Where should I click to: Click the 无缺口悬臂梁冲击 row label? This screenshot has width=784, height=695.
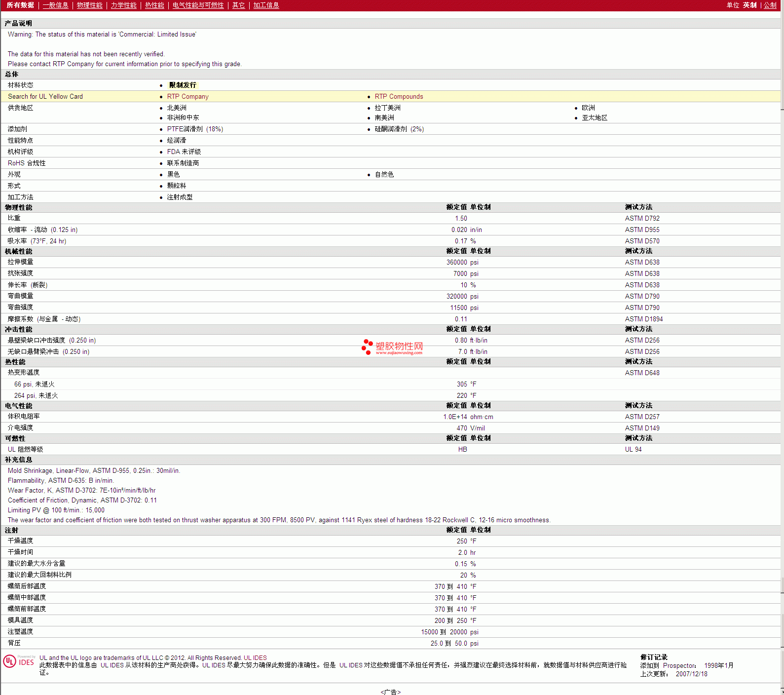click(x=49, y=352)
